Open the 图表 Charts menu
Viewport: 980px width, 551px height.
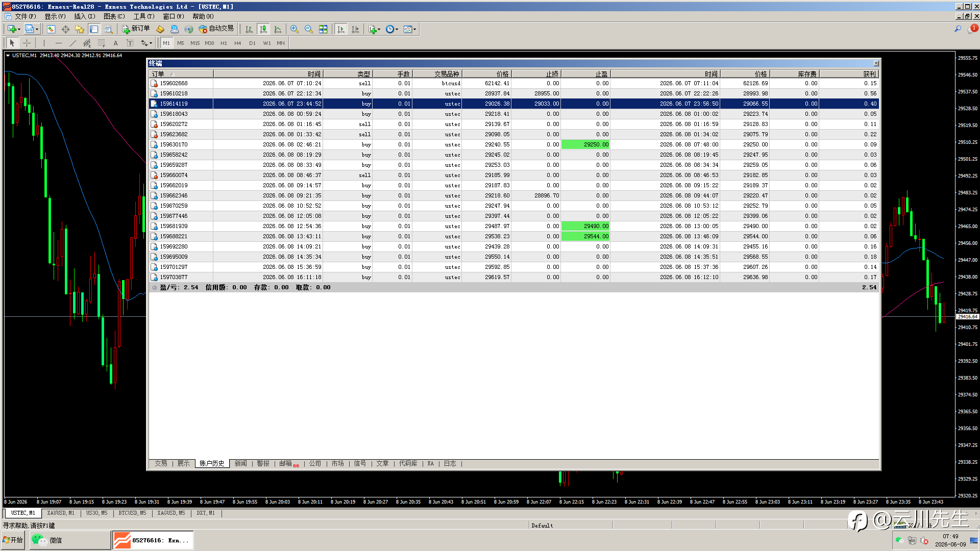114,16
